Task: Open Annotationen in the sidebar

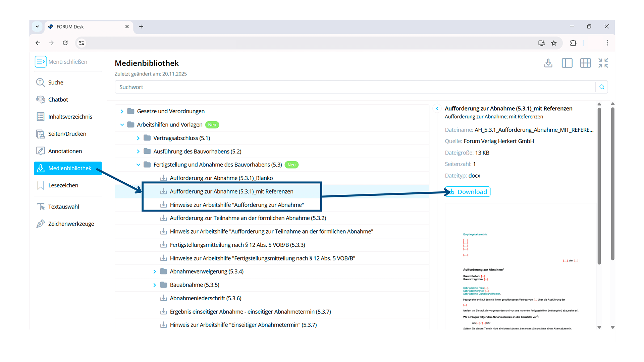Action: [x=65, y=151]
